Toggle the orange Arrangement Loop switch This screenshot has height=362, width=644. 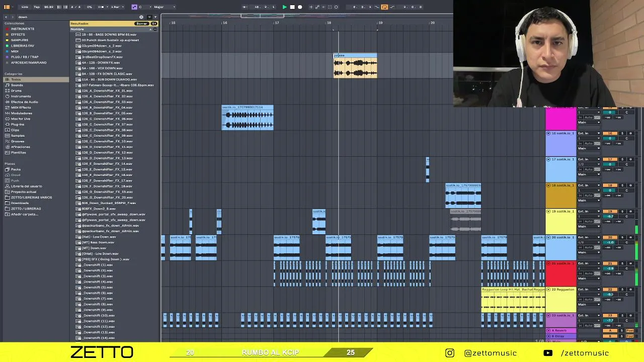tap(384, 7)
